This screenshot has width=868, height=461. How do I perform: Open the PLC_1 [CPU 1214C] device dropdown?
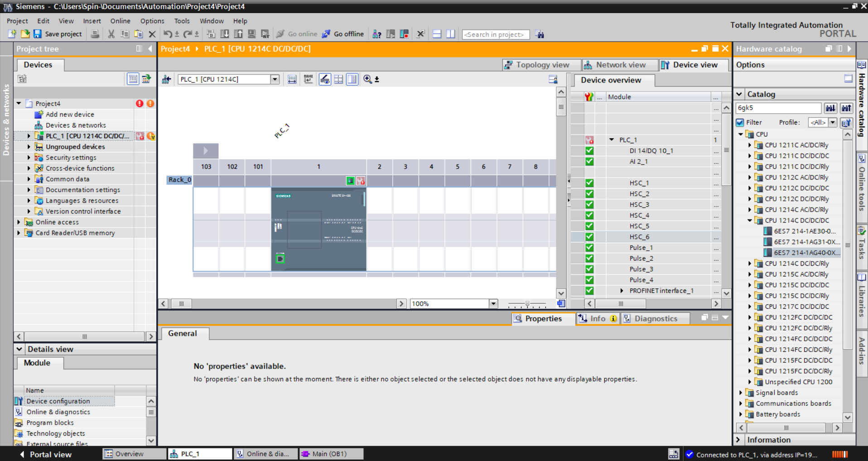(x=275, y=79)
